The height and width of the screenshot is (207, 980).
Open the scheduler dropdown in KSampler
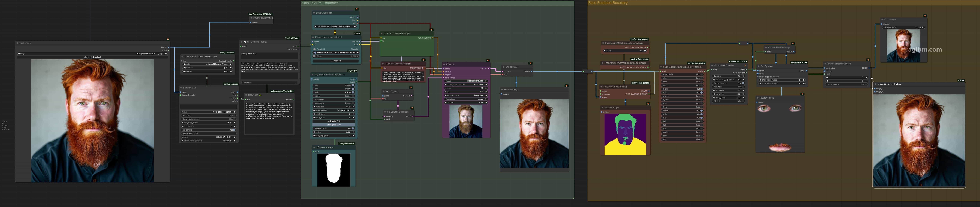pyautogui.click(x=466, y=99)
